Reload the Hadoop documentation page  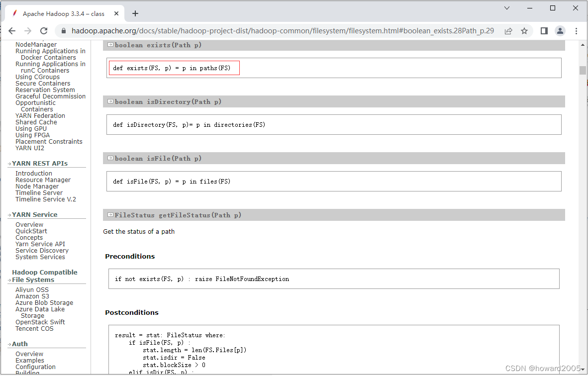pyautogui.click(x=44, y=31)
